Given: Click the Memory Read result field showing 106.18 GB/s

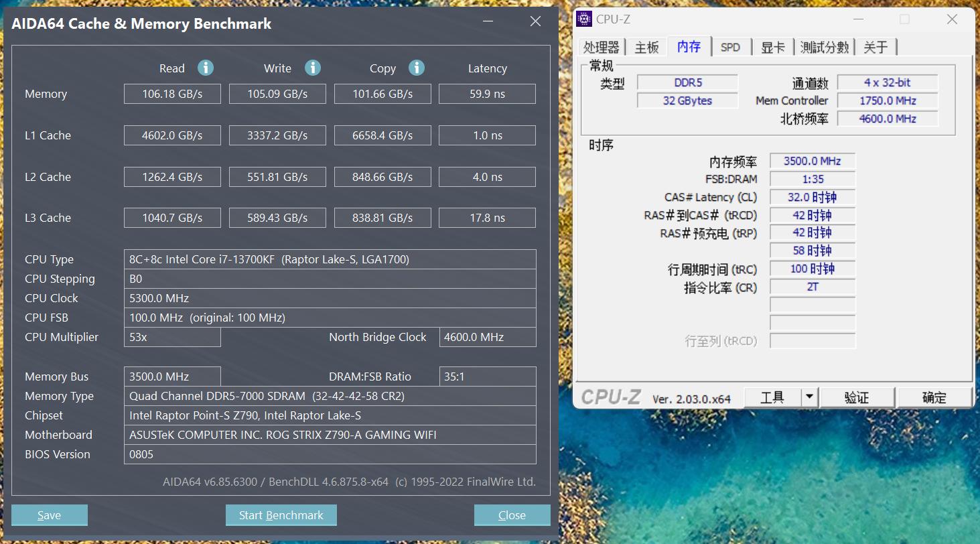Looking at the screenshot, I should click(172, 94).
